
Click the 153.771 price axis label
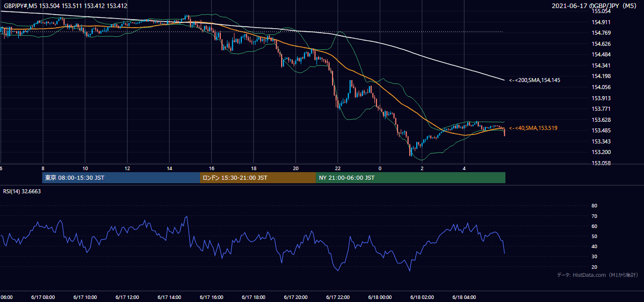602,109
